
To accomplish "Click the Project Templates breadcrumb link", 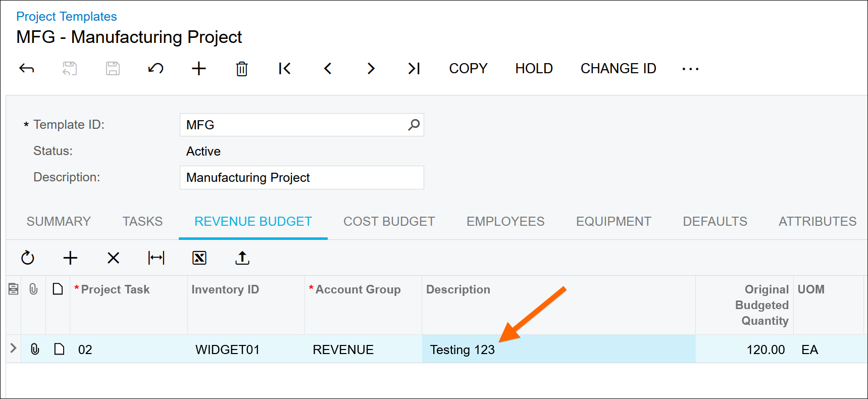I will tap(67, 17).
